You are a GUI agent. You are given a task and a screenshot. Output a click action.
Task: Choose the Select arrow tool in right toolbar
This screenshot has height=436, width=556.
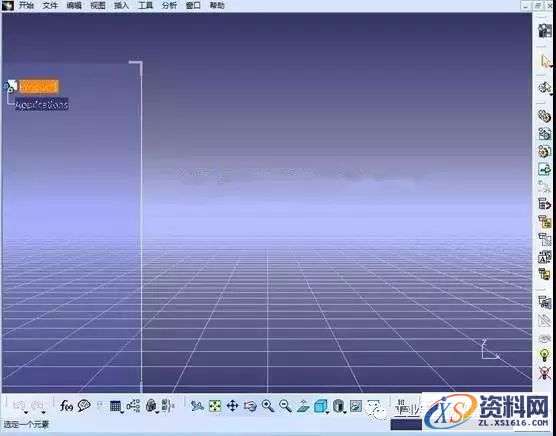tap(545, 61)
